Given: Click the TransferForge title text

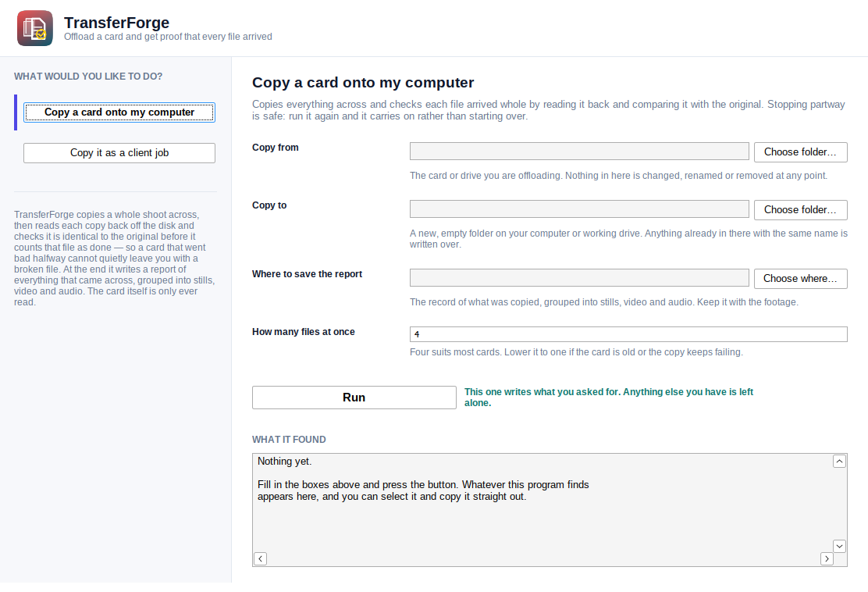Looking at the screenshot, I should 117,23.
